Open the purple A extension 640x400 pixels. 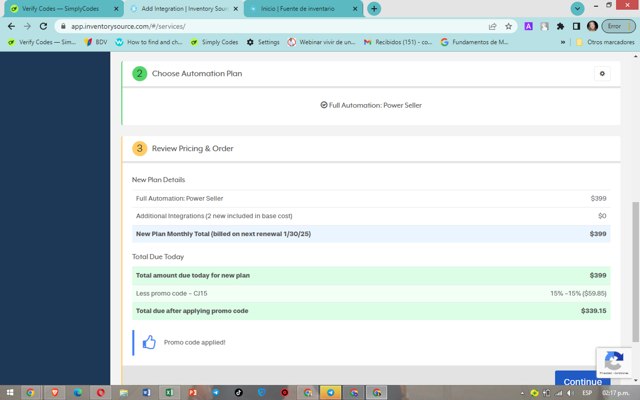[529, 26]
